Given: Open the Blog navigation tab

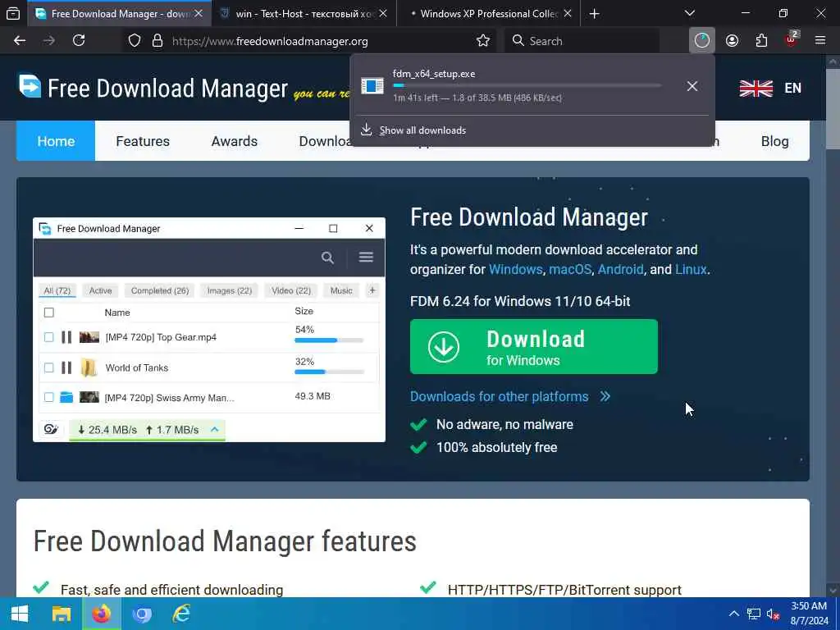Looking at the screenshot, I should (x=774, y=141).
